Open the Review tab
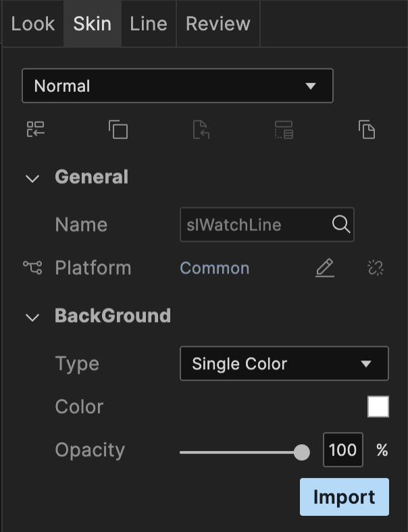 click(x=218, y=24)
